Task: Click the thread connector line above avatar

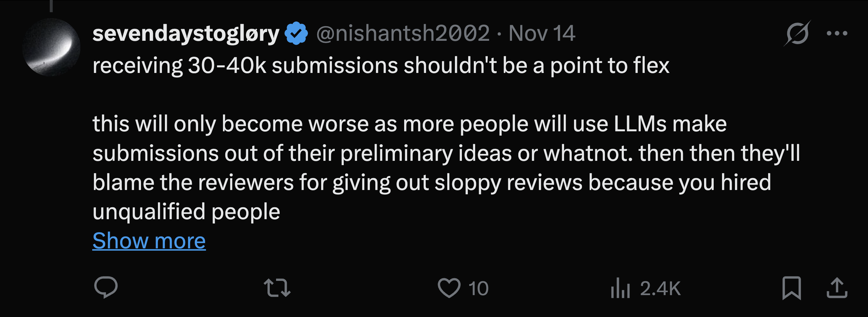Action: pyautogui.click(x=51, y=5)
